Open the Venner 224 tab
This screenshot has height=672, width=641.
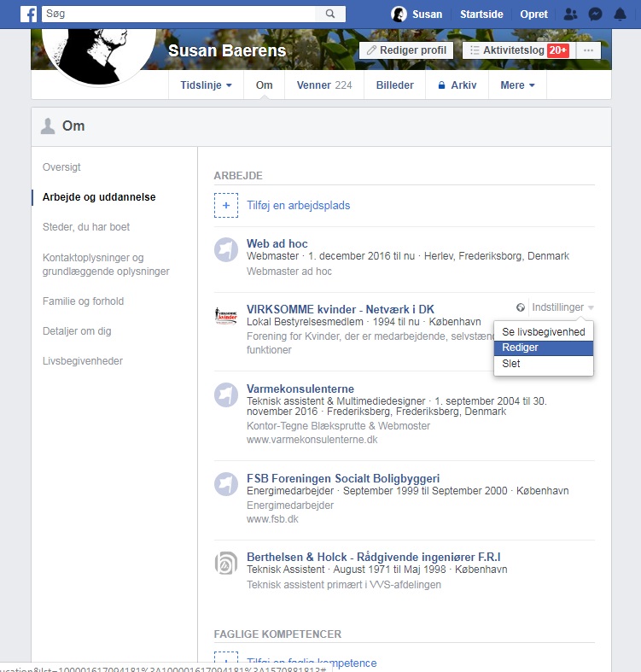tap(324, 85)
